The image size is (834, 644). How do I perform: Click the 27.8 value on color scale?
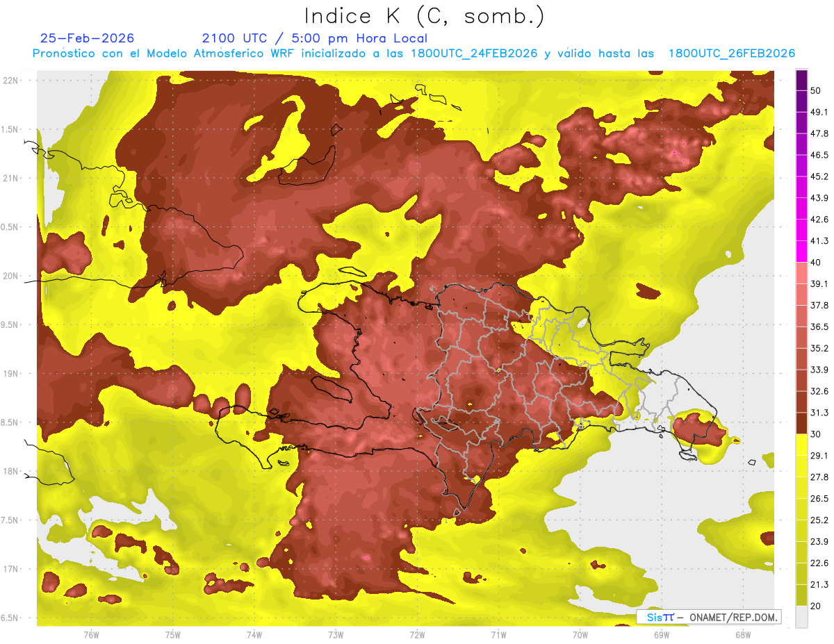(x=819, y=477)
